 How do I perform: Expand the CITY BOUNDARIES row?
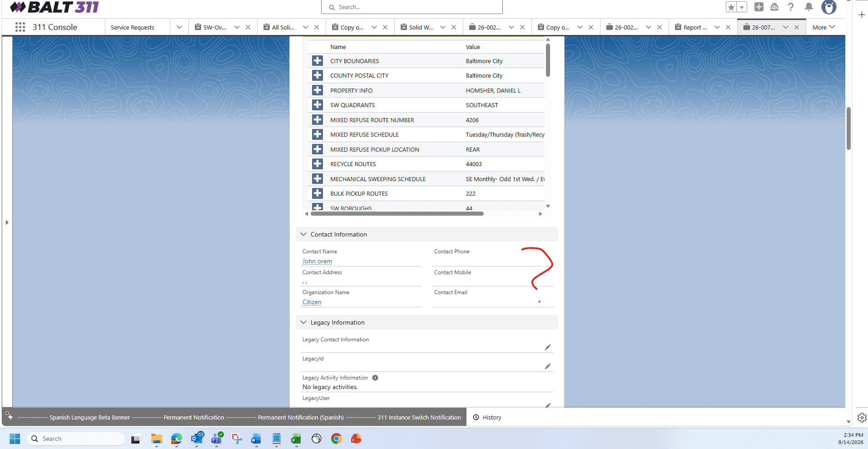317,61
